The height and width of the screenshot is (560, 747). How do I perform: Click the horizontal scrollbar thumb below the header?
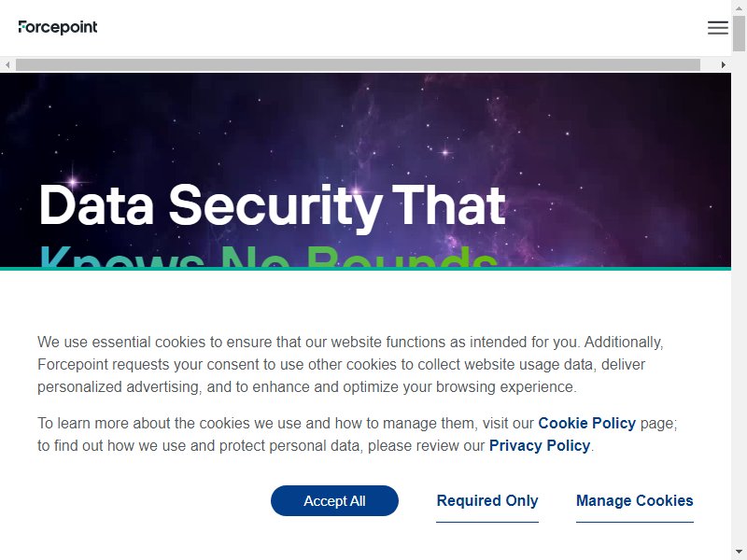point(358,64)
